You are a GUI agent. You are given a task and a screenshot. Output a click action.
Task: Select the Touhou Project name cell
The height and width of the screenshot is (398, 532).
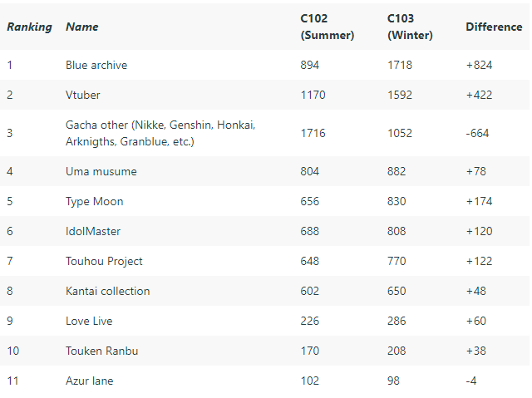pos(104,262)
